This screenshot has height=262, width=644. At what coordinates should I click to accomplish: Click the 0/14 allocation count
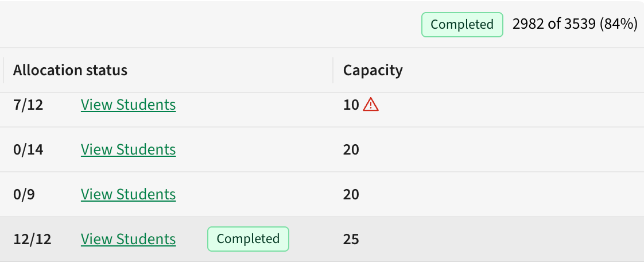pyautogui.click(x=28, y=149)
